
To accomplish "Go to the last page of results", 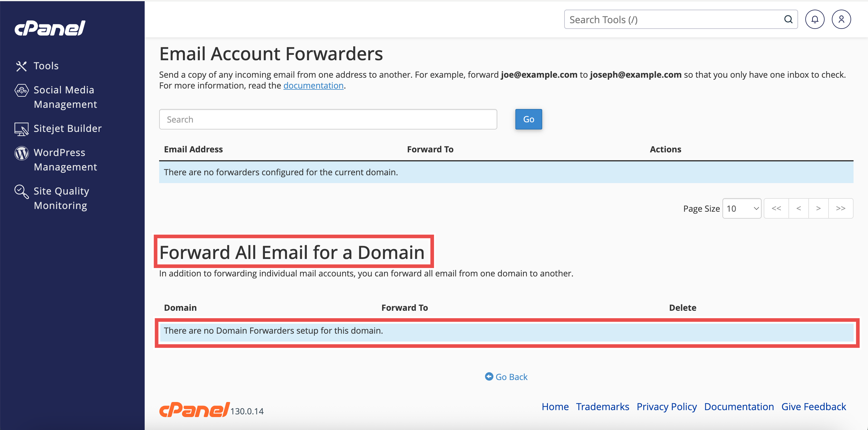I will coord(840,208).
